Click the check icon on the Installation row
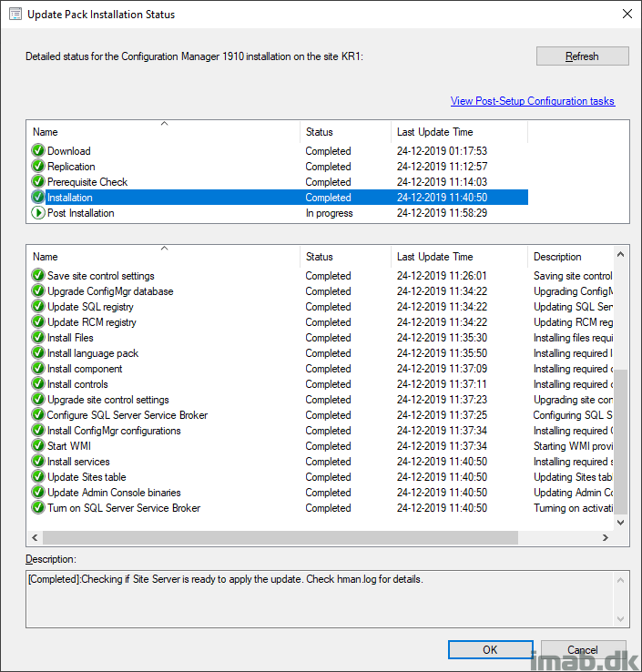Viewport: 642px width, 672px height. [38, 197]
